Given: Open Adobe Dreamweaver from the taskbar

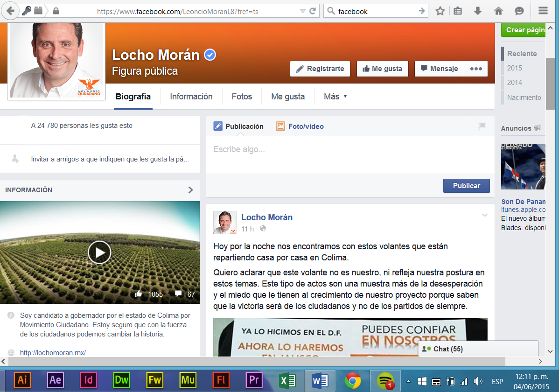Looking at the screenshot, I should (121, 380).
